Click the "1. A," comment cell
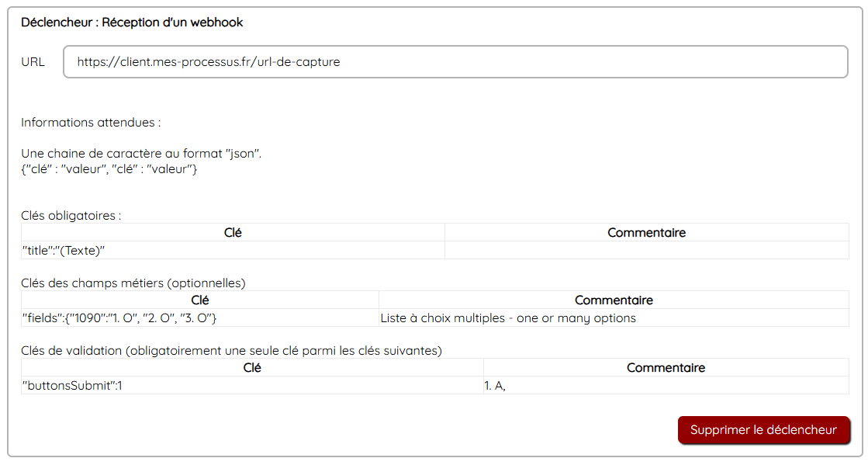 (495, 385)
